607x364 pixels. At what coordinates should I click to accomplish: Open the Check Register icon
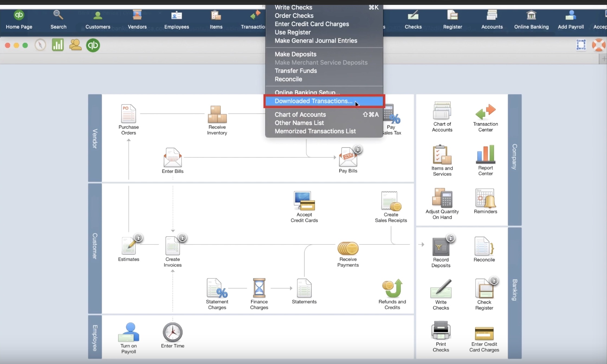point(484,289)
